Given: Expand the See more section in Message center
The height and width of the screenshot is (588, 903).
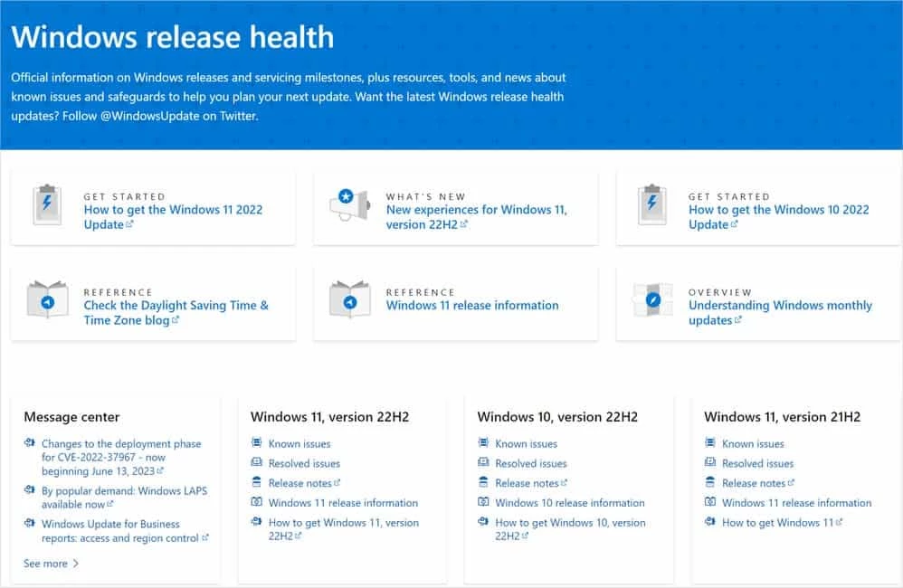Looking at the screenshot, I should coord(50,563).
